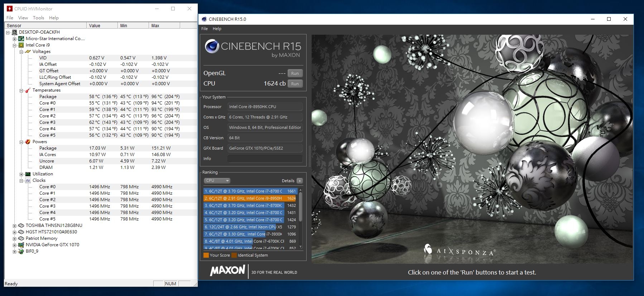Click the HWMonitor app icon in title bar
The image size is (644, 296).
[10, 9]
